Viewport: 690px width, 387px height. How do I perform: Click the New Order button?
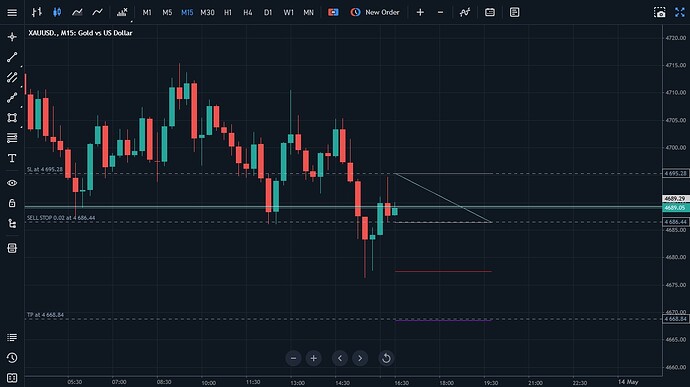(x=375, y=12)
